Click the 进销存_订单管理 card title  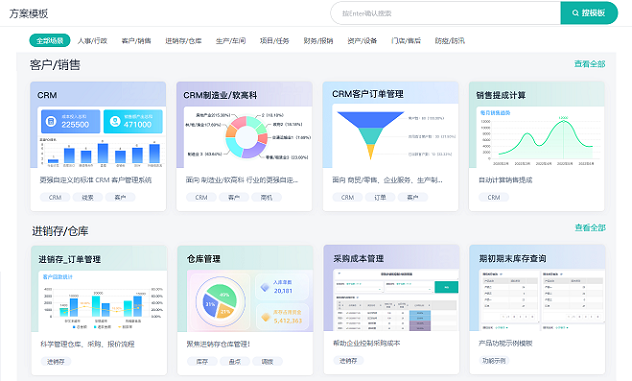point(69,259)
